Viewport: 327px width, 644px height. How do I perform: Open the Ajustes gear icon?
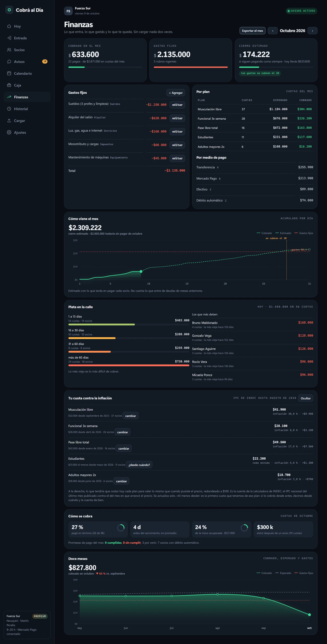click(x=9, y=132)
